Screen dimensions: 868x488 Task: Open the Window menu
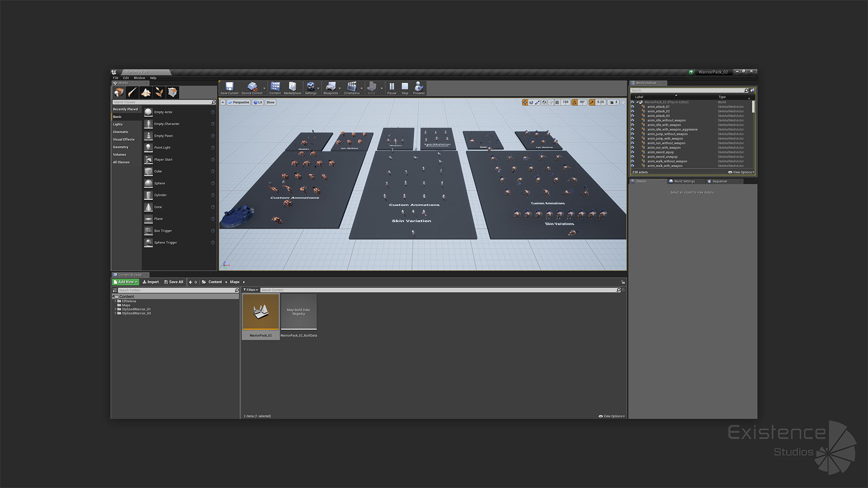(139, 78)
